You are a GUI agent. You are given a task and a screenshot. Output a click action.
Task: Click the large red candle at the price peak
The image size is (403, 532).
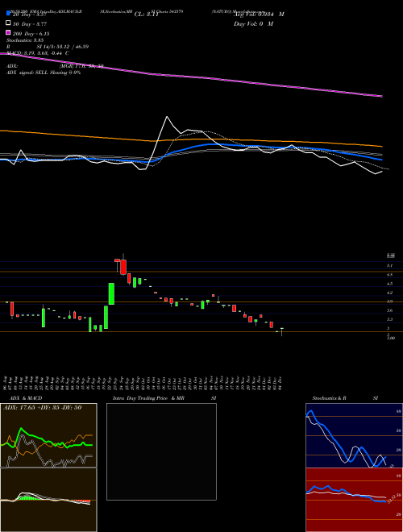[123, 266]
